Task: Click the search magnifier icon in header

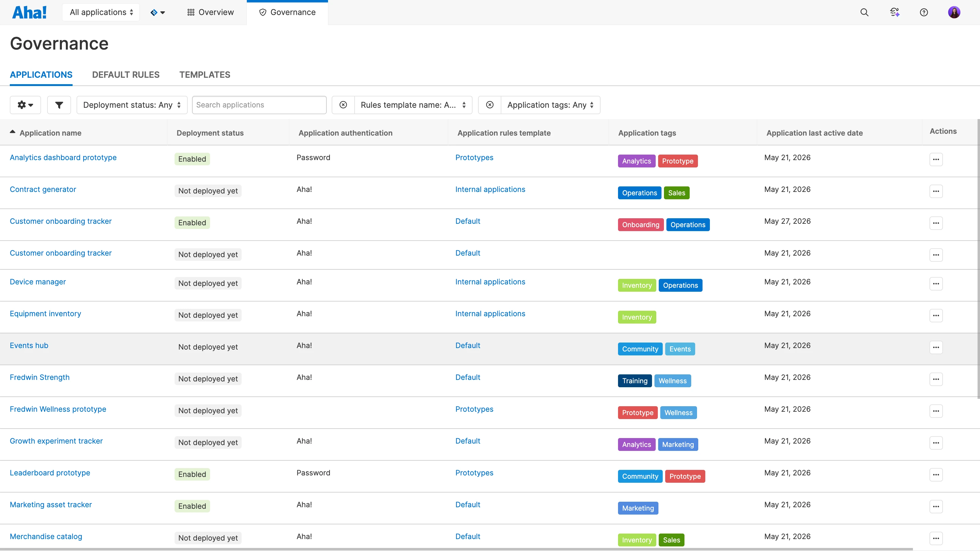Action: [x=864, y=12]
